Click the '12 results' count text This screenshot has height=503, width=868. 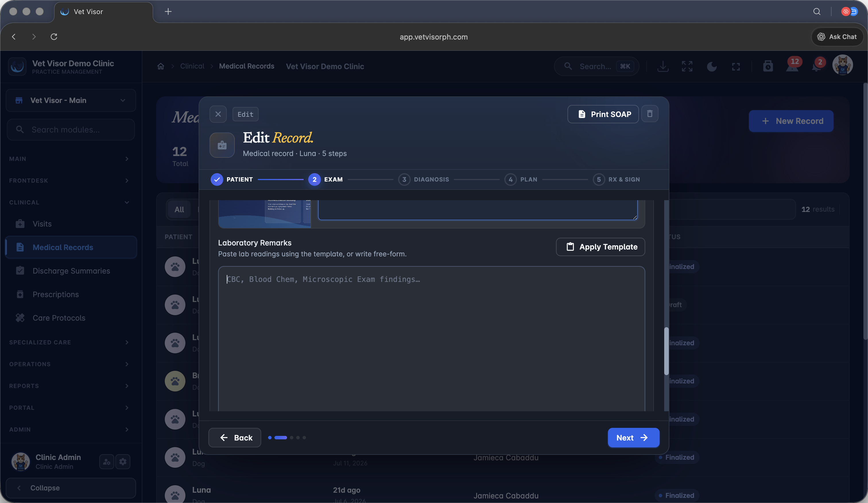tap(818, 209)
